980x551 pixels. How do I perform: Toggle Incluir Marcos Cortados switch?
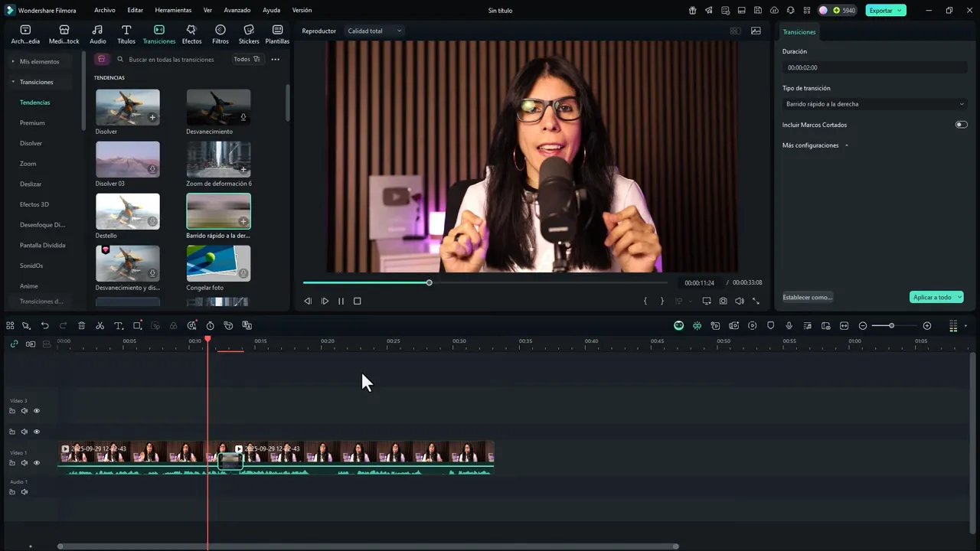[961, 125]
